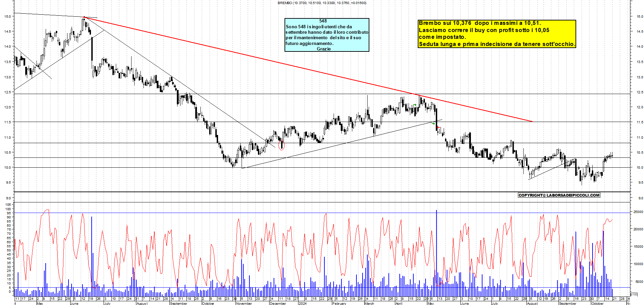Click the 10.5 label on the right price axis

click(640, 153)
